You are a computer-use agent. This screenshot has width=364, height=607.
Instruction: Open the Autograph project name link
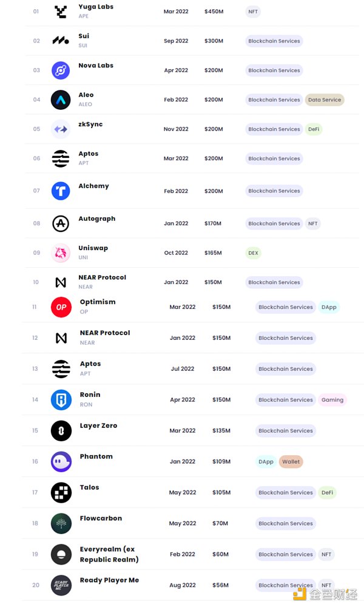point(96,219)
